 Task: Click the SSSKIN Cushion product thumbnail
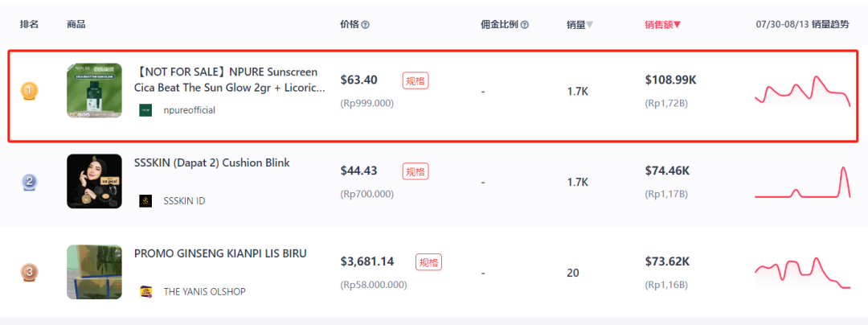(94, 181)
